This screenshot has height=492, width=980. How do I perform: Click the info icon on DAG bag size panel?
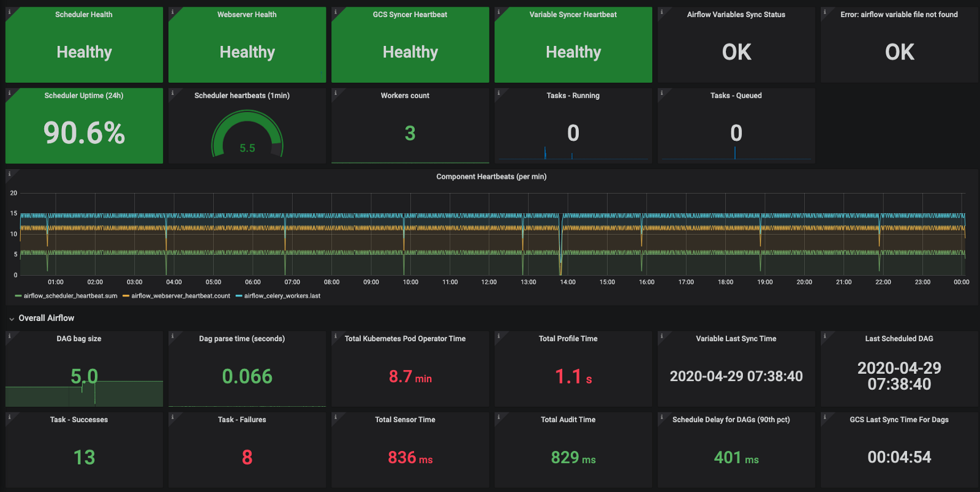9,336
